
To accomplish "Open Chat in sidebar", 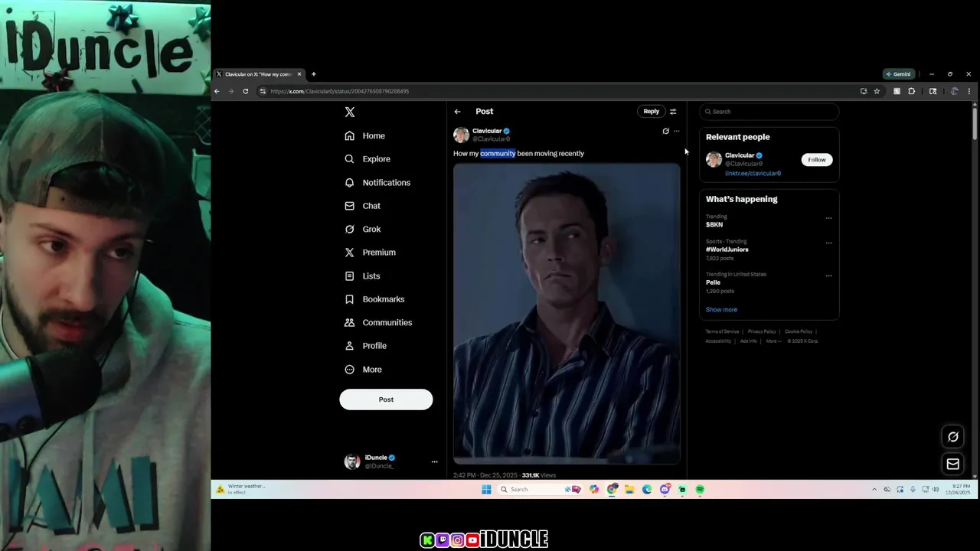I will pos(363,206).
